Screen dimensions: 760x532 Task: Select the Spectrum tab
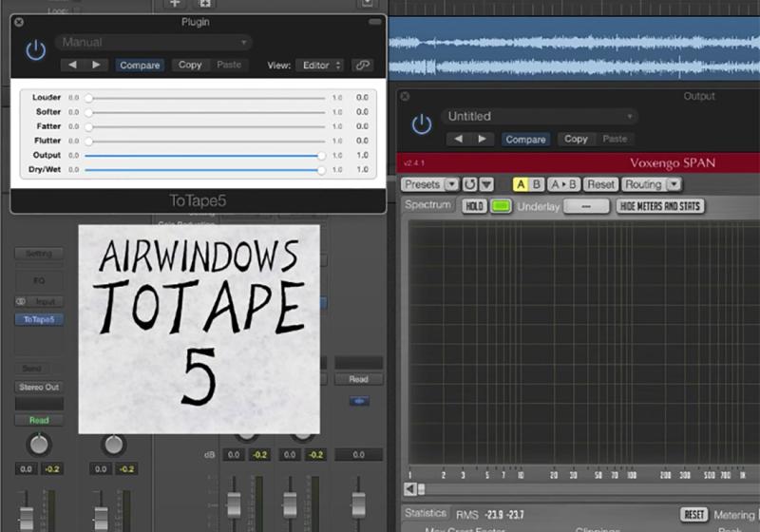(x=428, y=205)
